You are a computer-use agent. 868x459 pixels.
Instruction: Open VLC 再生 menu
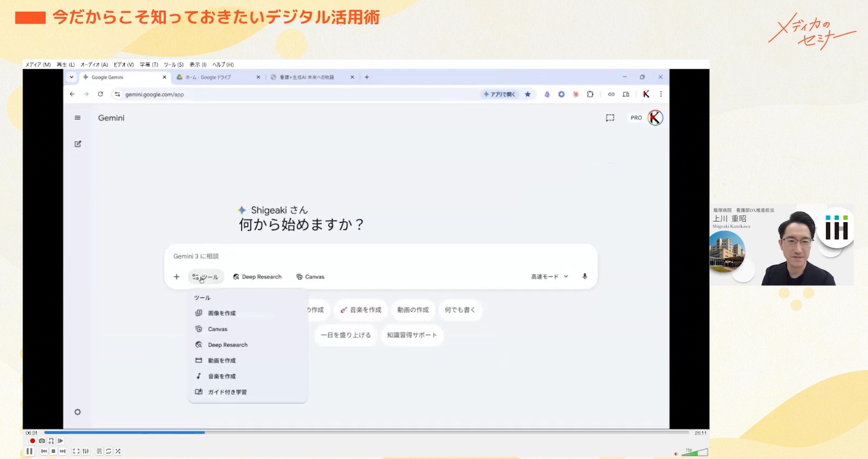coord(66,64)
